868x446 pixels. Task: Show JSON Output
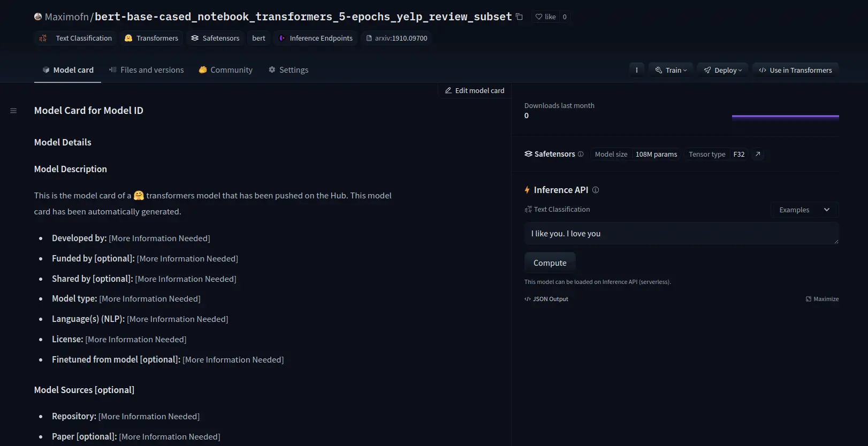pyautogui.click(x=546, y=299)
